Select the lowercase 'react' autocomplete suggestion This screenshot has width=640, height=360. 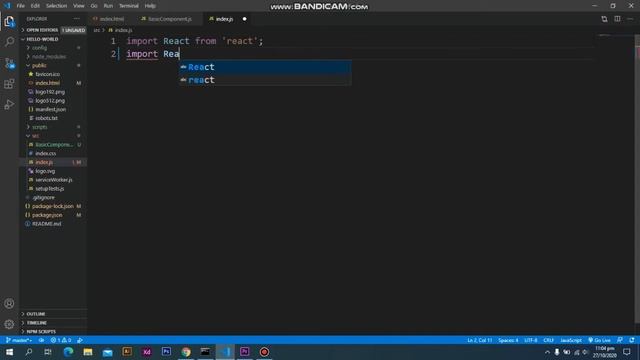point(265,80)
